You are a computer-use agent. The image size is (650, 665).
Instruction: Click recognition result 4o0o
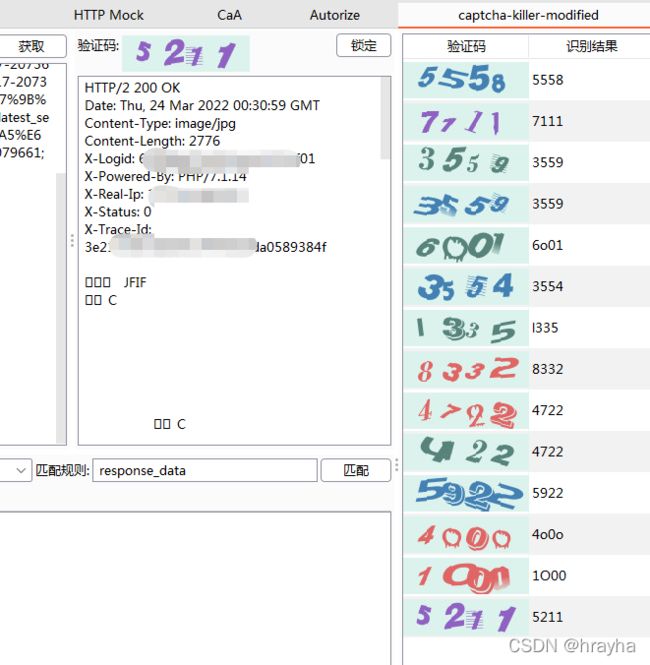tap(548, 534)
